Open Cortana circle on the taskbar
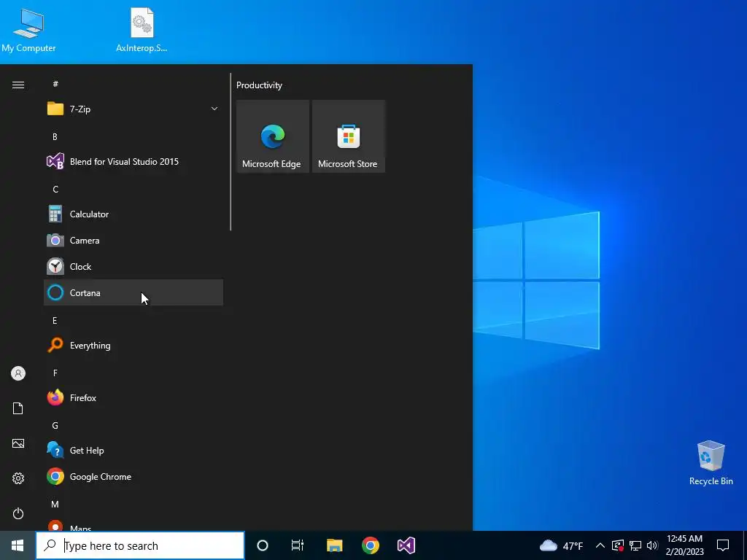747x560 pixels. 263,545
